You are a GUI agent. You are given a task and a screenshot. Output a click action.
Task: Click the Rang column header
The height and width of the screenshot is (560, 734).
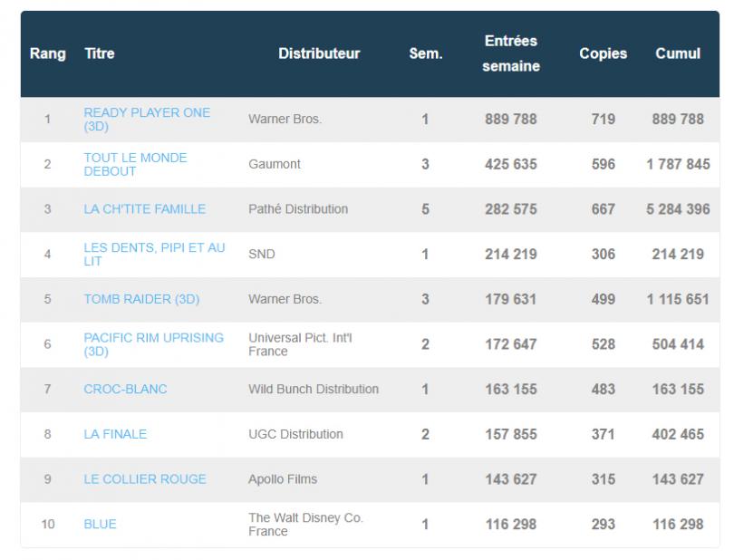[47, 54]
